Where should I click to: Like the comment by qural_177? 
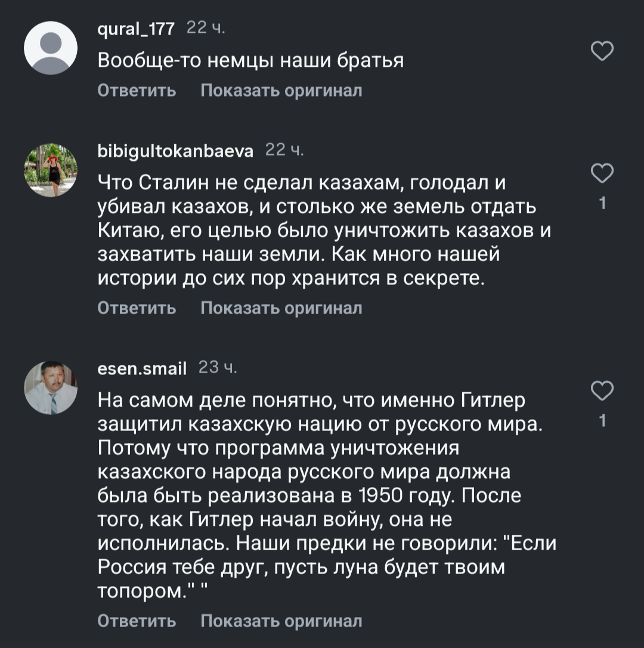click(602, 52)
